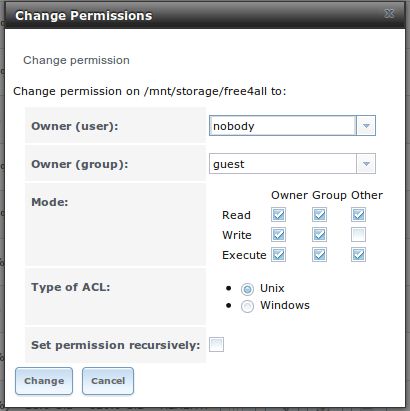Open the Owner (user) dropdown arrow
410x411 pixels.
[x=366, y=126]
